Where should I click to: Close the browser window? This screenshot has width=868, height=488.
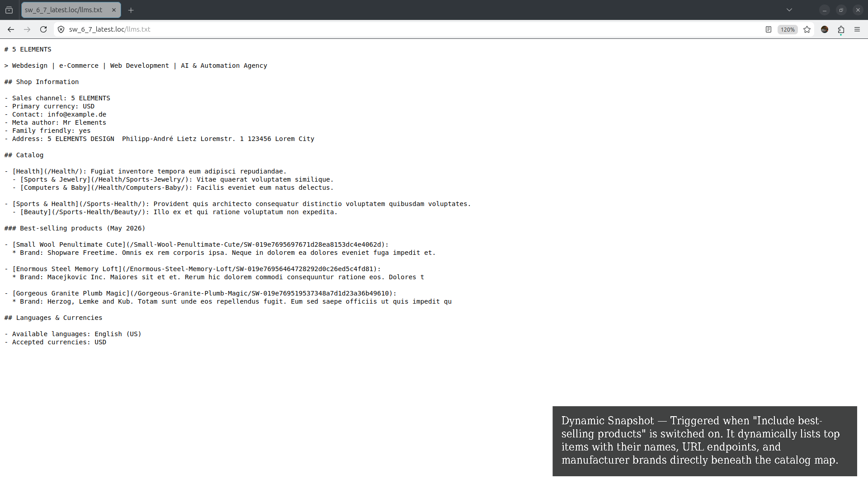coord(858,10)
